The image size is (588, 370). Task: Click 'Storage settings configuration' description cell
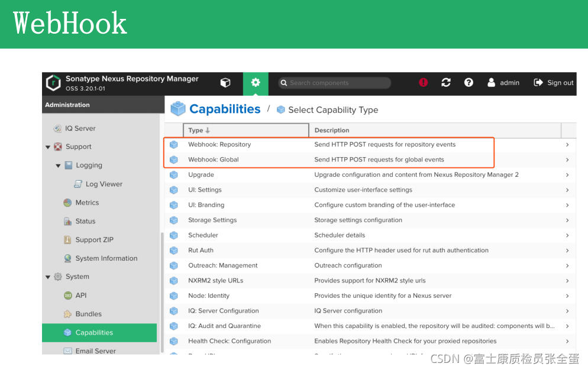coord(358,220)
